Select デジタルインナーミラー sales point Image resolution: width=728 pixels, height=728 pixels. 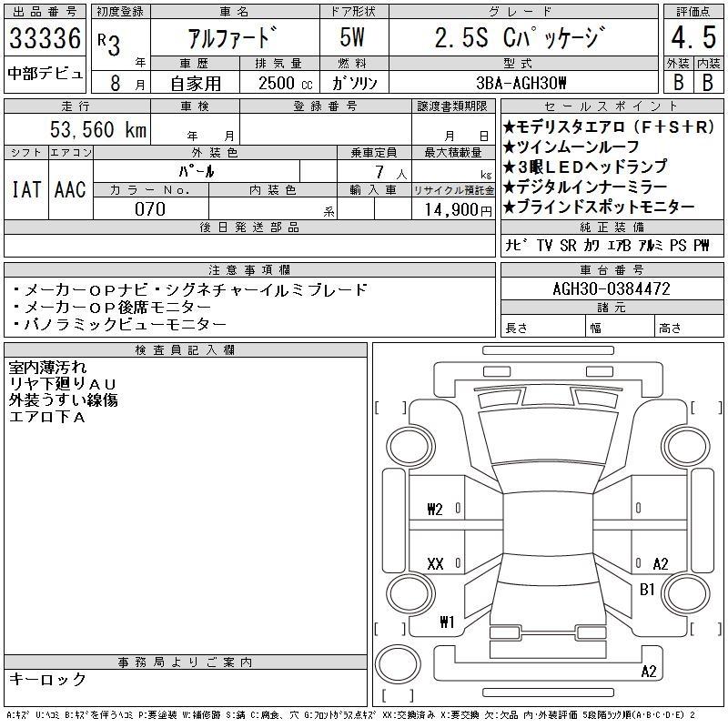(x=585, y=187)
